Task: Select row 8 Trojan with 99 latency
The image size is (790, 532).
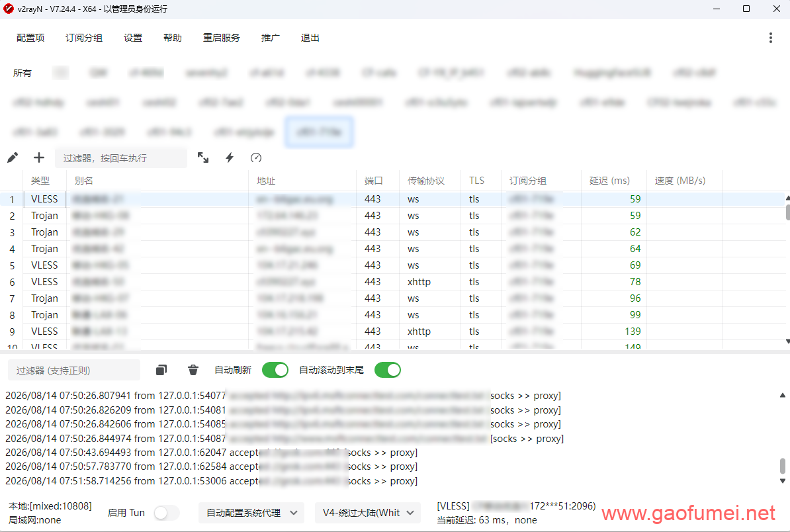Action: pos(392,315)
